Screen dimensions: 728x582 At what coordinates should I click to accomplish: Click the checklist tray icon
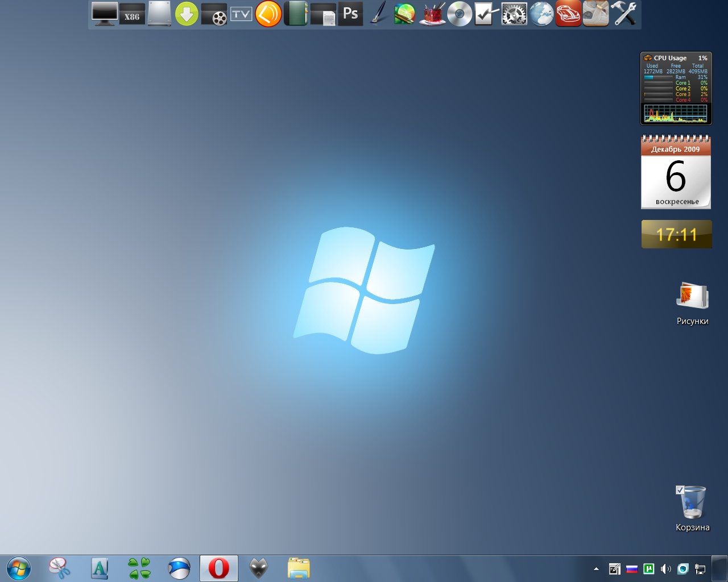pyautogui.click(x=615, y=569)
